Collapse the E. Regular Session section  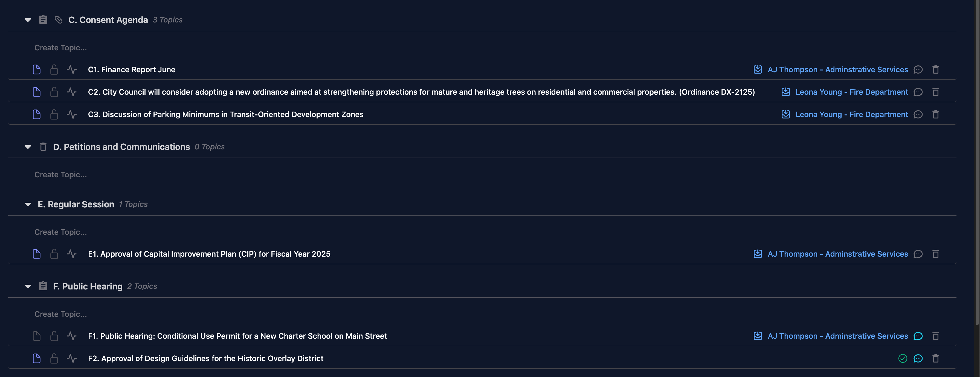click(28, 204)
